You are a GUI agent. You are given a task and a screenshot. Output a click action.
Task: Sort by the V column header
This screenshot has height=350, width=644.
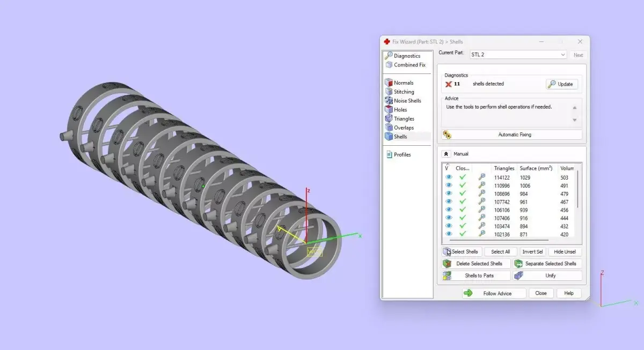448,168
